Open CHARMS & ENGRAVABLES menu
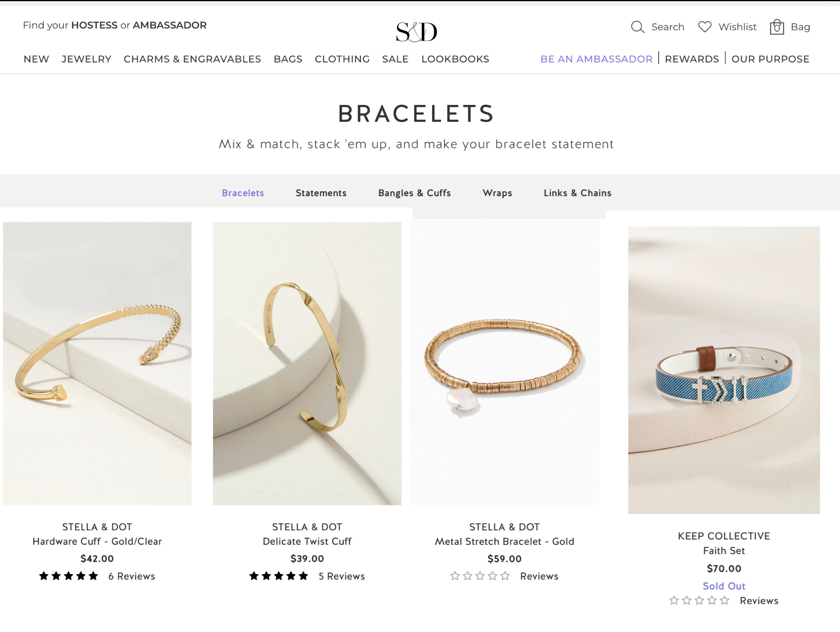Screen dimensions: 840x632 [x=192, y=59]
